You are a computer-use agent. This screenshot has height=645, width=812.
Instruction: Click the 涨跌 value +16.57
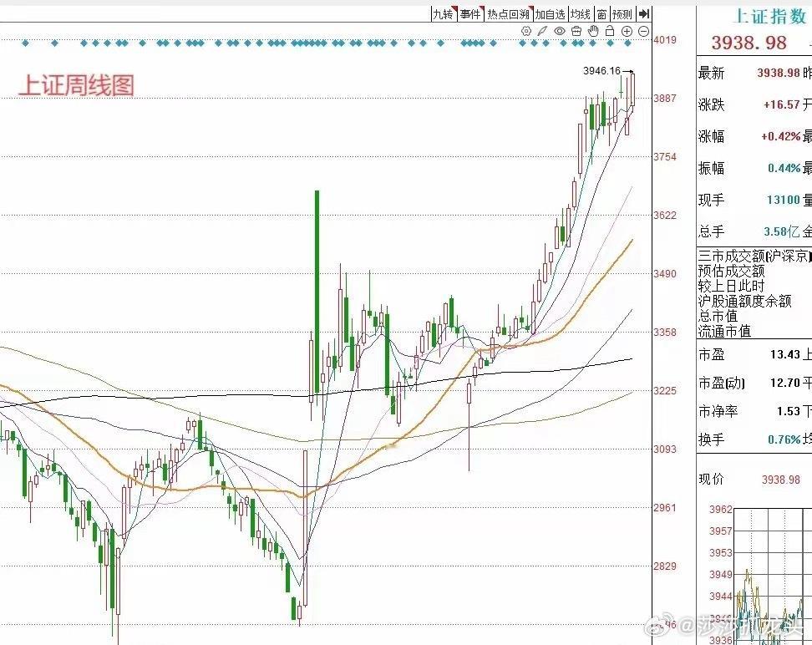[781, 104]
